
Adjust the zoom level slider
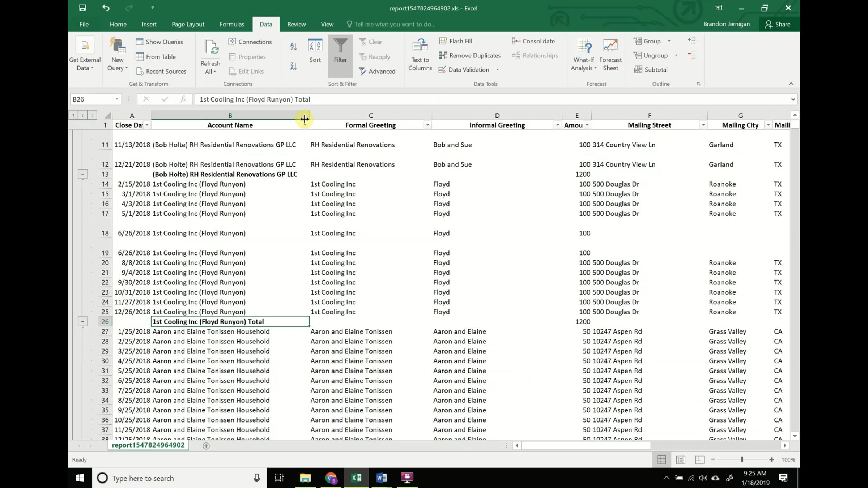(742, 459)
